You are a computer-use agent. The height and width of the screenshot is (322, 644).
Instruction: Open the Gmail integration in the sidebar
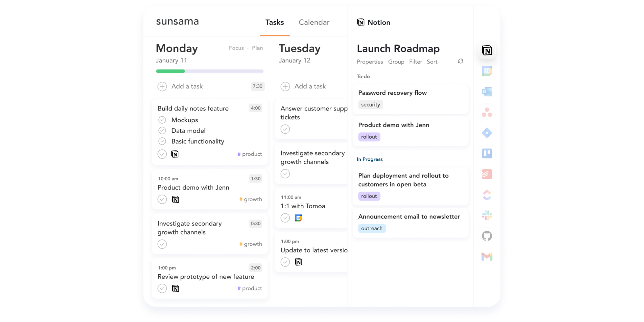(x=487, y=257)
